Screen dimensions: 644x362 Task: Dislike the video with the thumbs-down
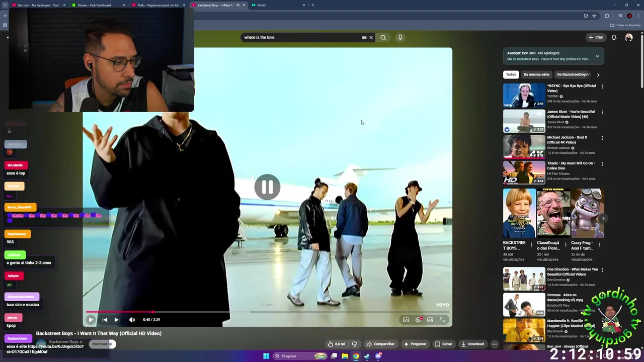354,344
